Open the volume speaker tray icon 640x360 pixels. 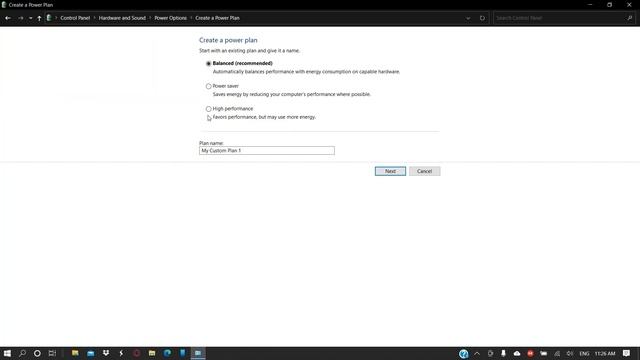[570, 353]
